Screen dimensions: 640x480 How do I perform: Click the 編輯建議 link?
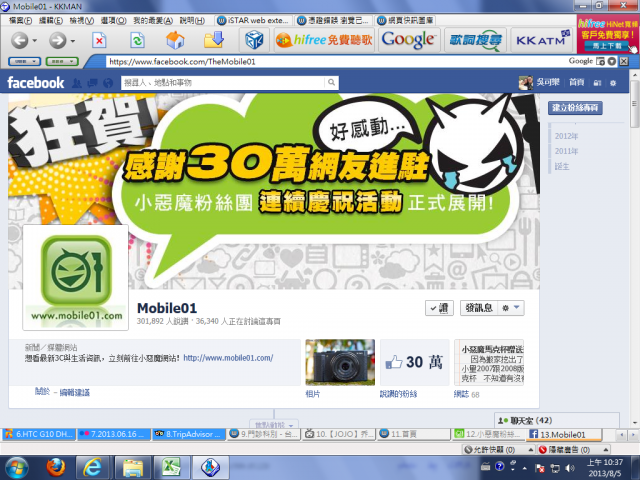pos(75,392)
